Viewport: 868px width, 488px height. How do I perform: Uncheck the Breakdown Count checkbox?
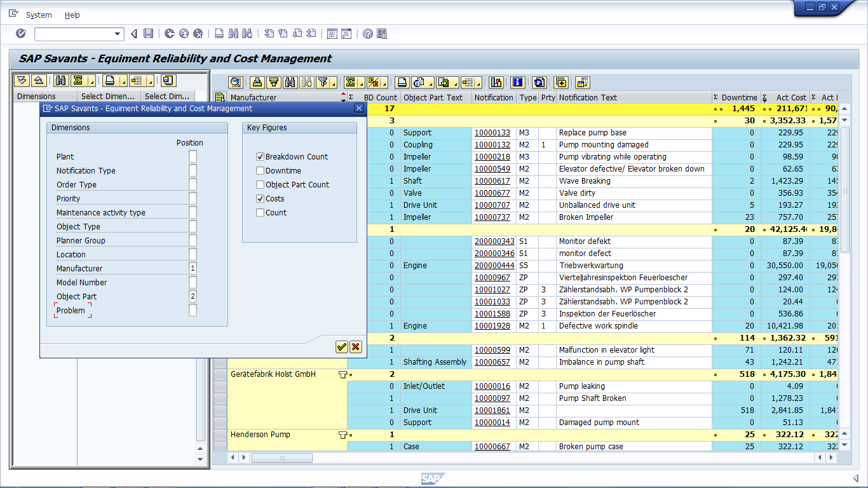click(260, 156)
